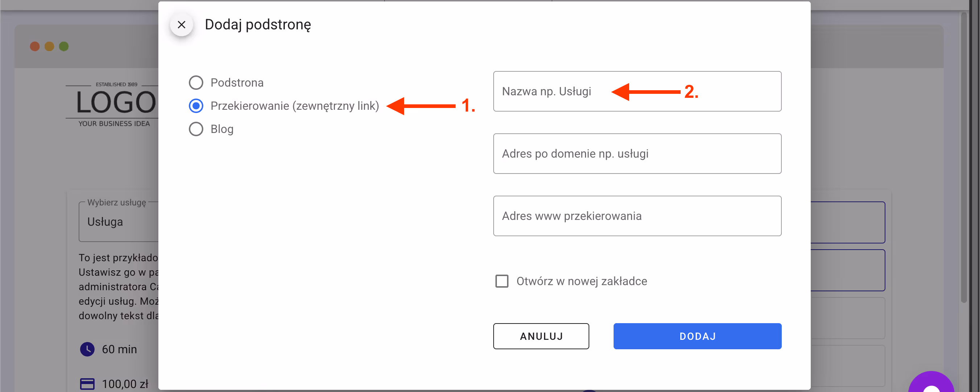
Task: Open the purple chat widget bubble
Action: [x=931, y=385]
